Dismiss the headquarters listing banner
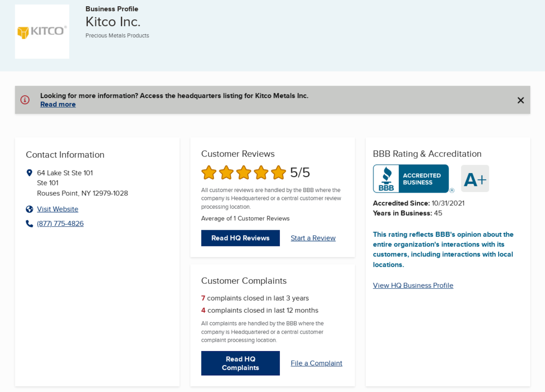The width and height of the screenshot is (545, 392). coord(520,100)
